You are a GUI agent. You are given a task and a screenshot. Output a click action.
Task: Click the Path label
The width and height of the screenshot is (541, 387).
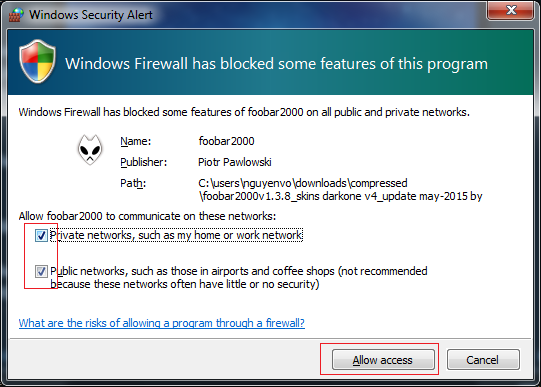tap(133, 183)
